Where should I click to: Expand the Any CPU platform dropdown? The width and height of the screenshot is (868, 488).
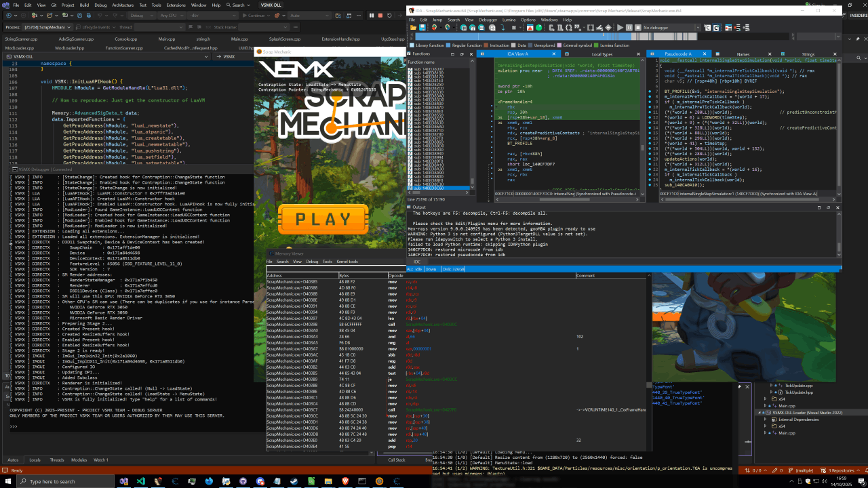click(x=172, y=15)
